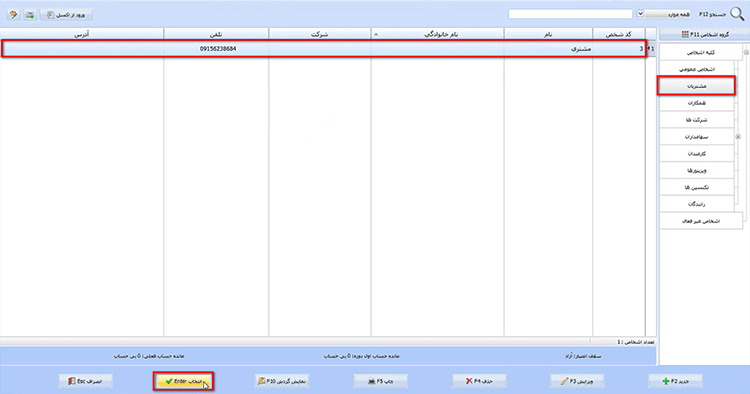The height and width of the screenshot is (394, 750).
Task: Click the جدید F2 new button
Action: (x=675, y=381)
